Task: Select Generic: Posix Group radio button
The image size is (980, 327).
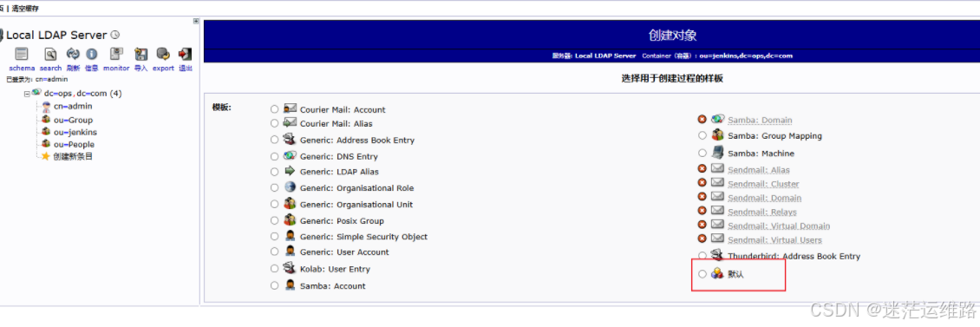Action: [x=274, y=220]
